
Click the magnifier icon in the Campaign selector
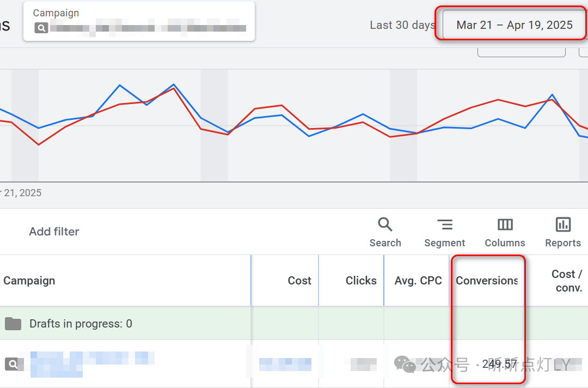[41, 28]
